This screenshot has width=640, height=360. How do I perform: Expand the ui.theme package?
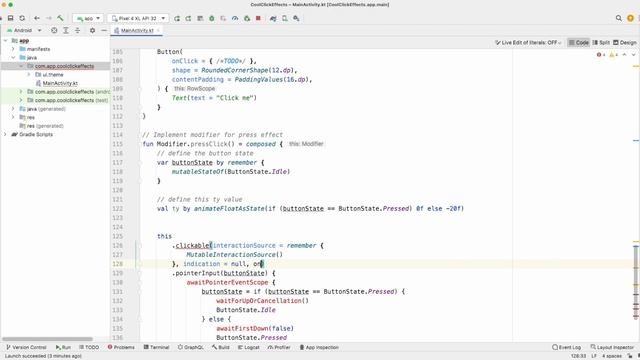(29, 75)
